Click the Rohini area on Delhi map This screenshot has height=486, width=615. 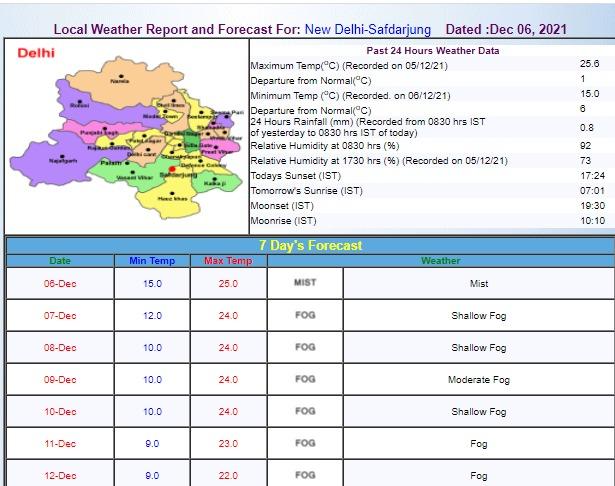point(80,104)
